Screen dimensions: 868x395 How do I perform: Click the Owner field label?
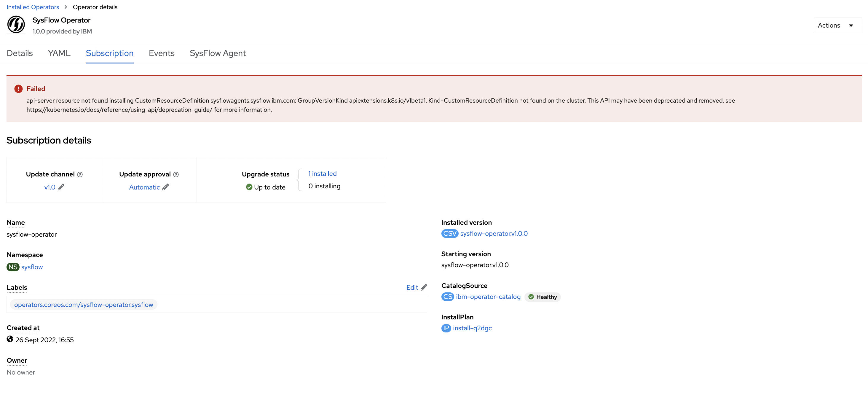click(17, 361)
